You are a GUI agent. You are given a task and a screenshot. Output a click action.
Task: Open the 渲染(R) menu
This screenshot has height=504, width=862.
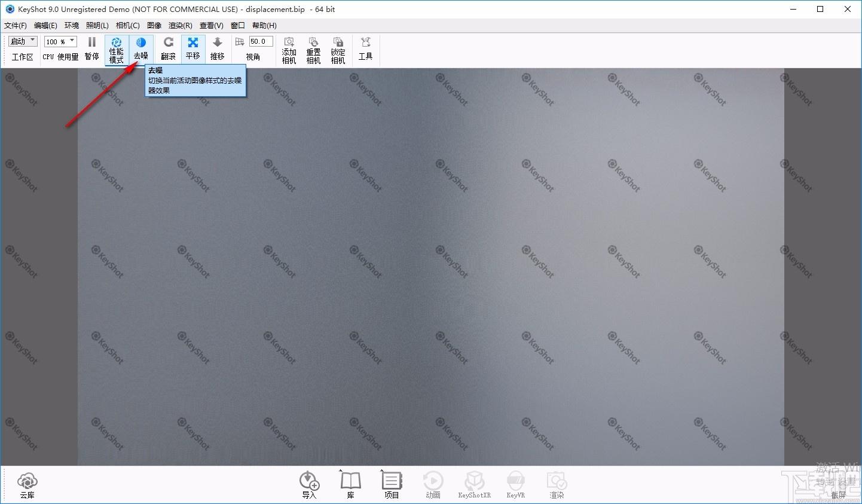click(x=181, y=25)
